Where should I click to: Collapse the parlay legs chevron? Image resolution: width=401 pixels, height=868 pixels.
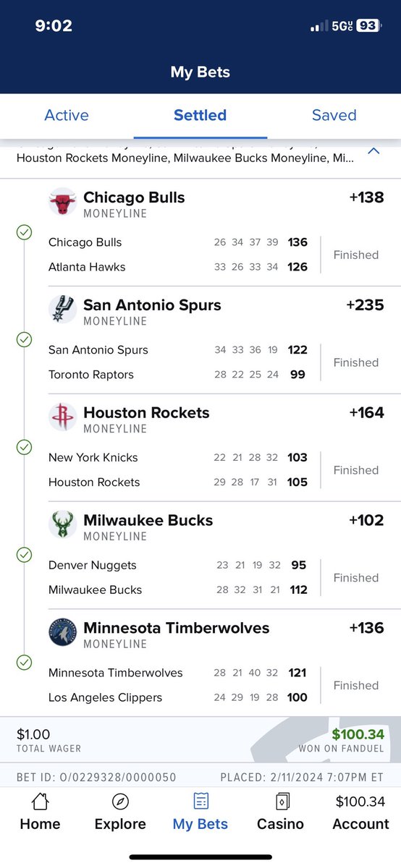[x=373, y=151]
